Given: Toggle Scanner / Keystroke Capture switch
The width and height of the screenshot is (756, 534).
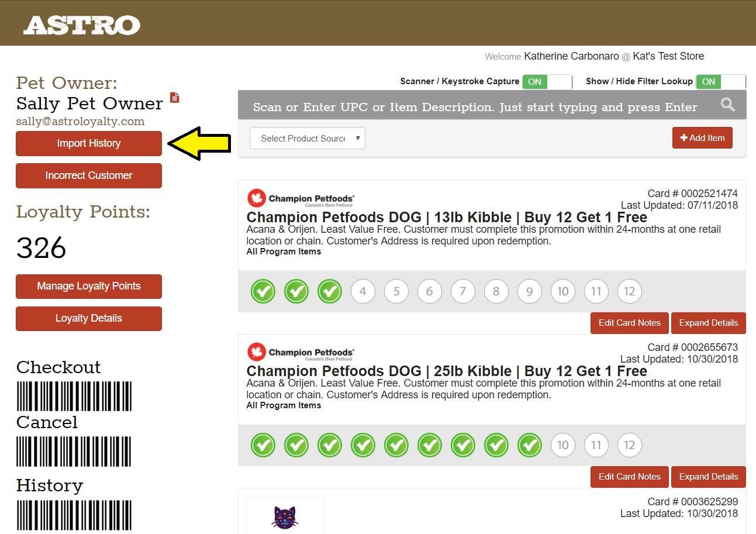Looking at the screenshot, I should pos(547,81).
